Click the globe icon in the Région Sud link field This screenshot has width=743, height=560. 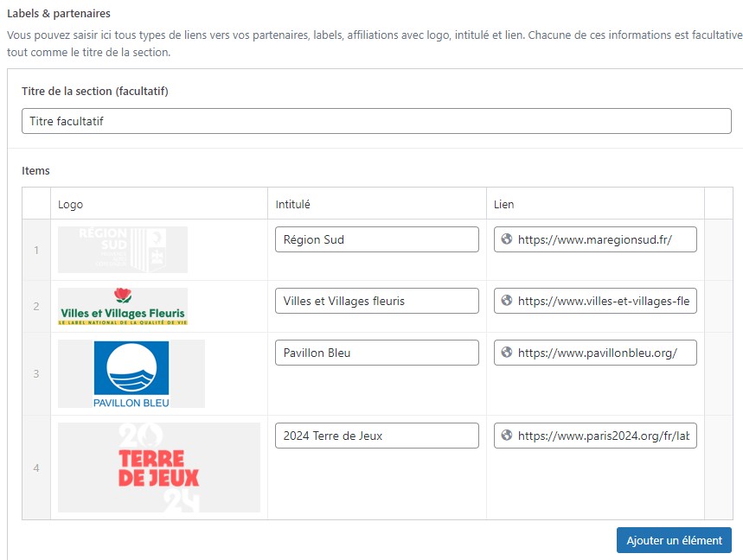click(507, 240)
